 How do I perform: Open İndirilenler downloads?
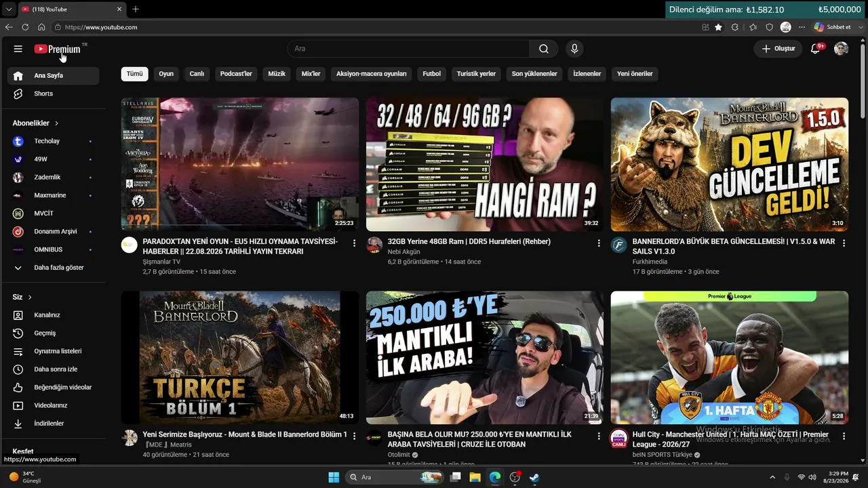tap(54, 424)
